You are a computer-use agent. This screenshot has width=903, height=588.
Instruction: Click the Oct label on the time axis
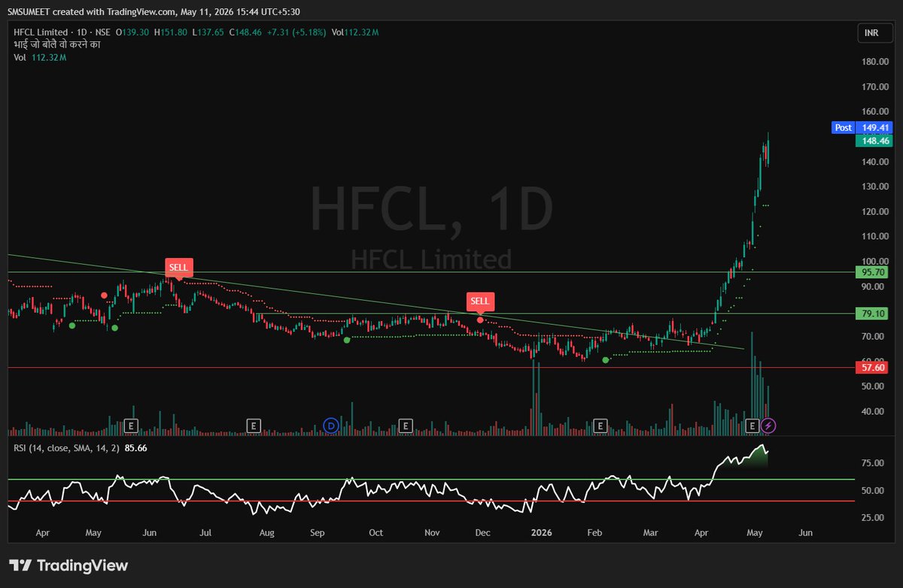click(x=375, y=532)
